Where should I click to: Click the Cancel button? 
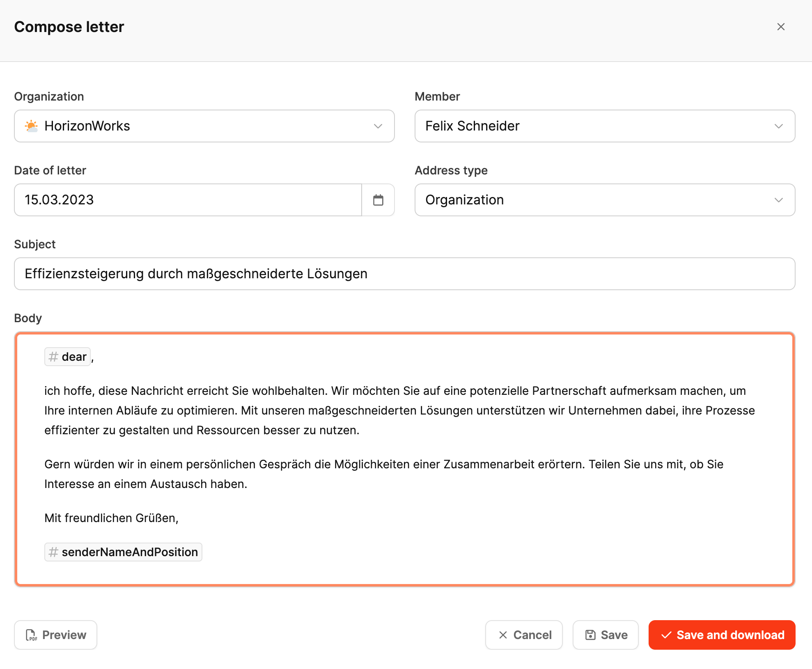coord(524,635)
